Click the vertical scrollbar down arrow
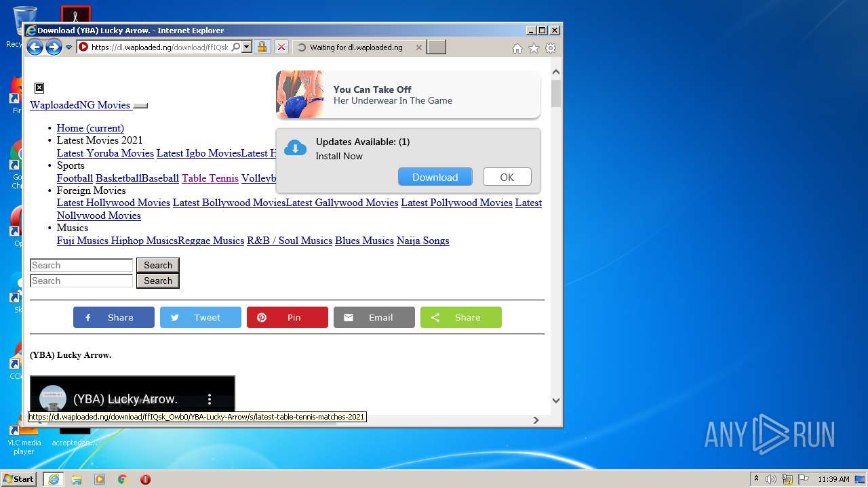The height and width of the screenshot is (488, 868). [556, 401]
